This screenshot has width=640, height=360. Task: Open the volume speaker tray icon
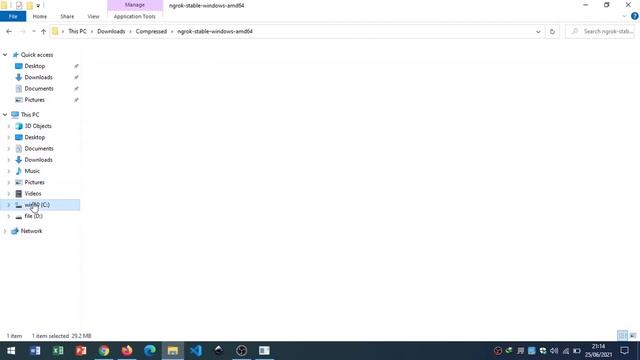(x=554, y=351)
